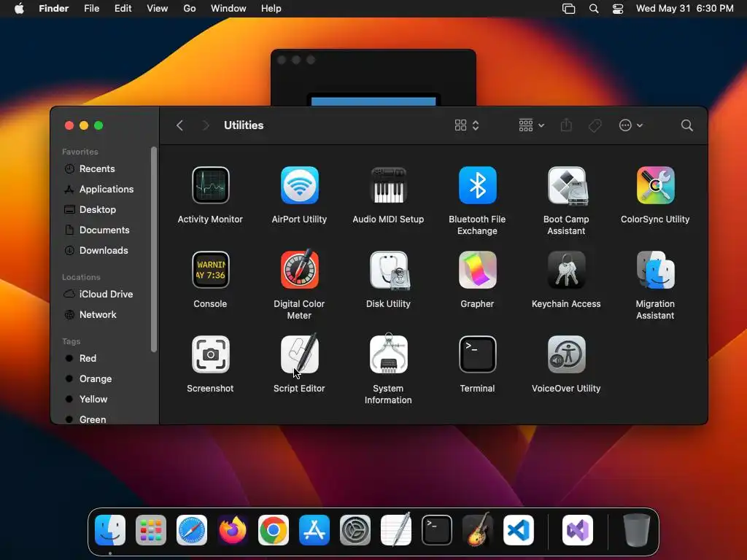Launch Visual Studio Code from the Dock
Viewport: 747px width, 560px height.
pos(519,530)
